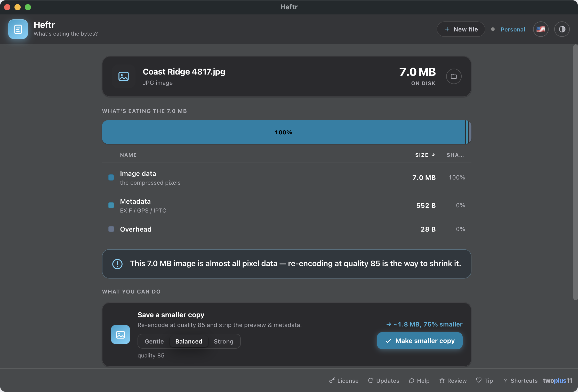Reveal file in folder icon button

(x=454, y=76)
